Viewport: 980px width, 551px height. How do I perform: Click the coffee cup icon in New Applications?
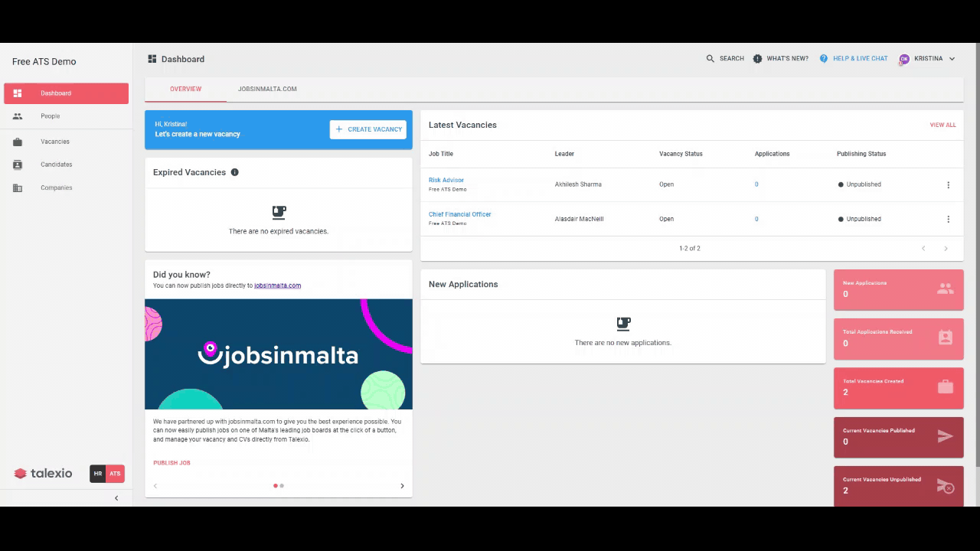(x=623, y=324)
